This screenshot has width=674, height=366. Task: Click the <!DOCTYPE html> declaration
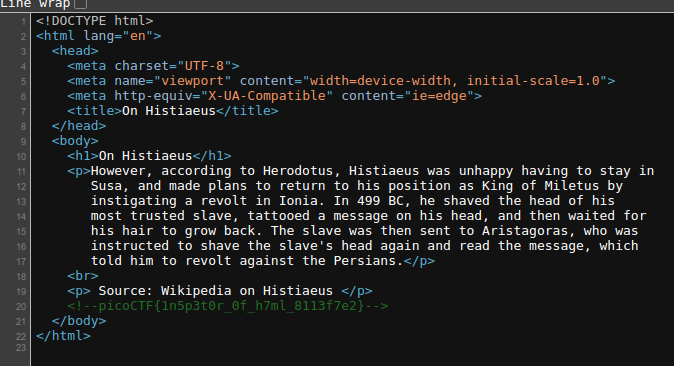click(95, 21)
